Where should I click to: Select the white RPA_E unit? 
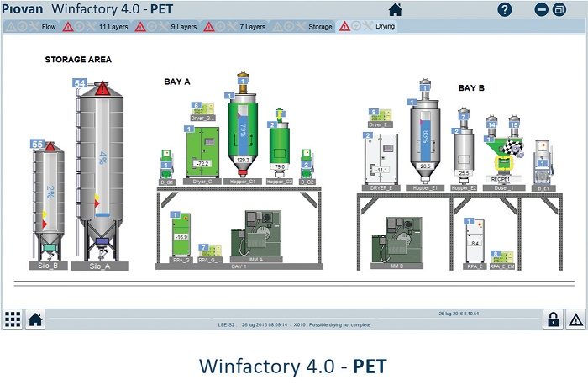475,241
